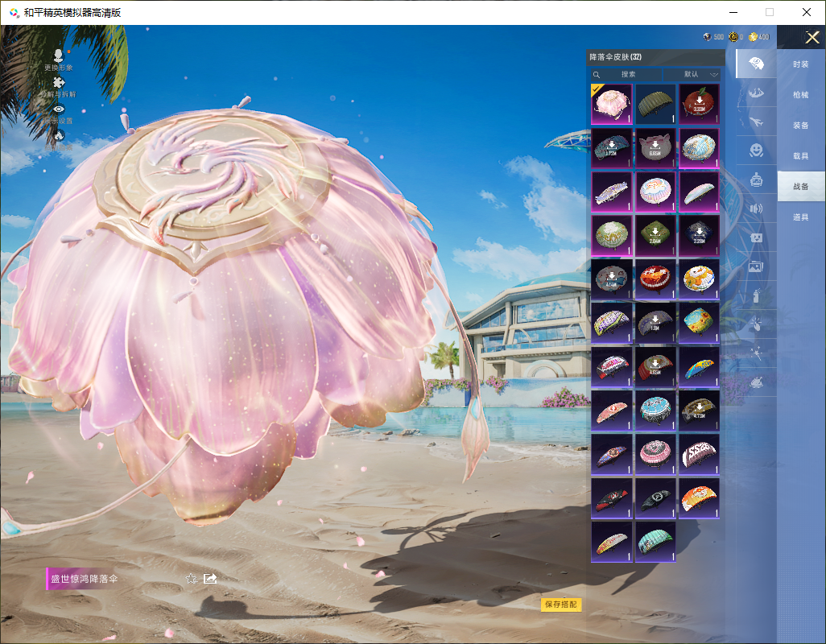Viewport: 826px width, 644px height.
Task: Select the robot category icon
Action: (x=756, y=180)
